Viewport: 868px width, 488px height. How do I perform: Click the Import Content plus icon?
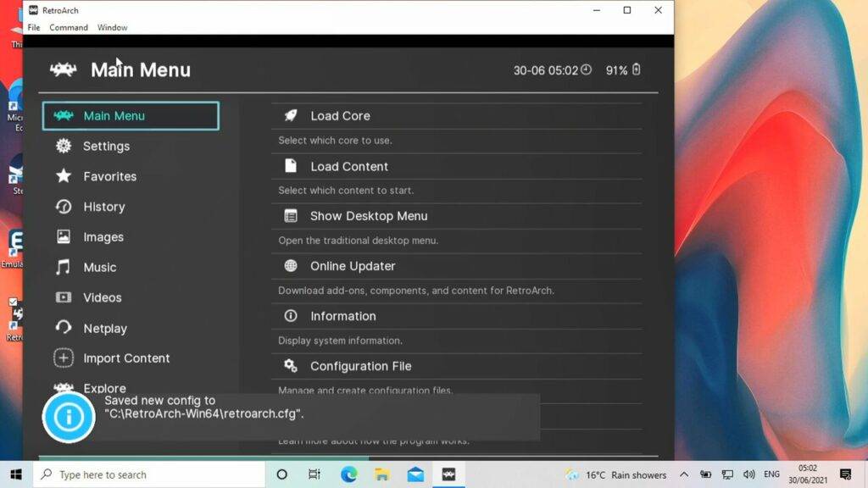tap(63, 358)
